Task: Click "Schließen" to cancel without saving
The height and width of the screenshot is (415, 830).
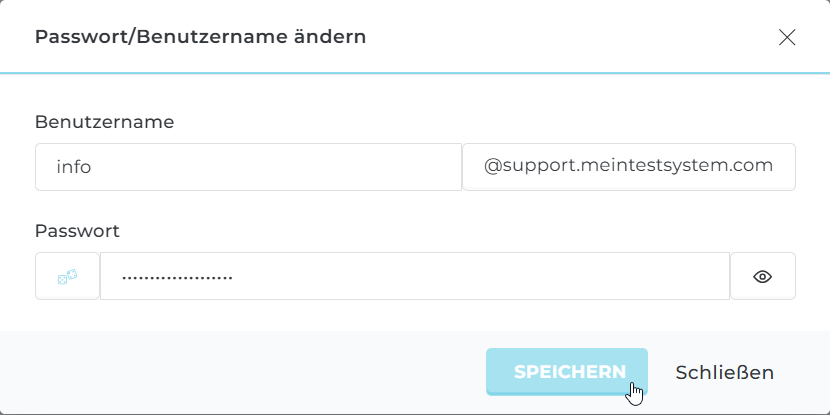Action: [725, 372]
